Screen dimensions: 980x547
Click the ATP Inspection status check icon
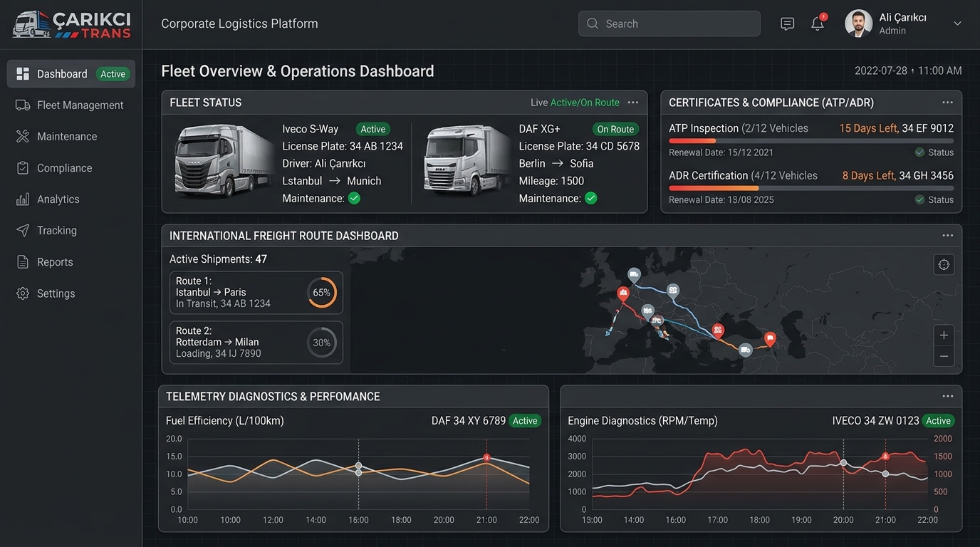point(920,152)
